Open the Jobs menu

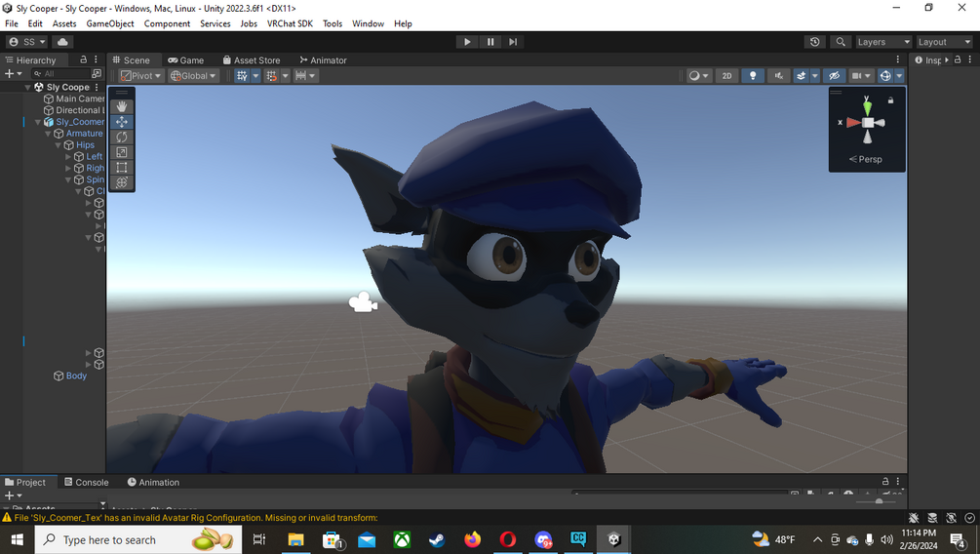click(249, 23)
